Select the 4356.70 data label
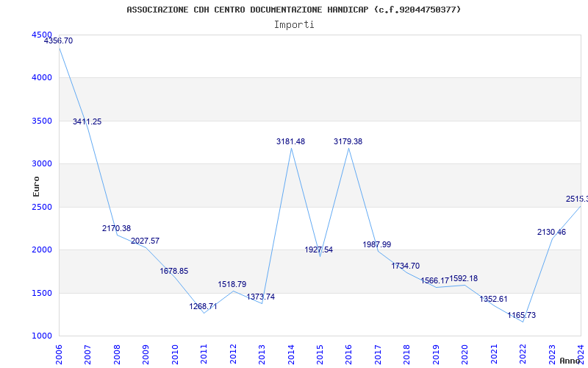 59,40
